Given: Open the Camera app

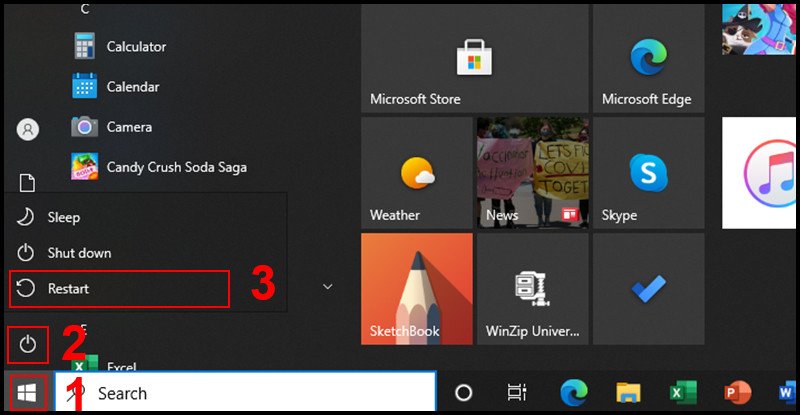Looking at the screenshot, I should pos(129,127).
